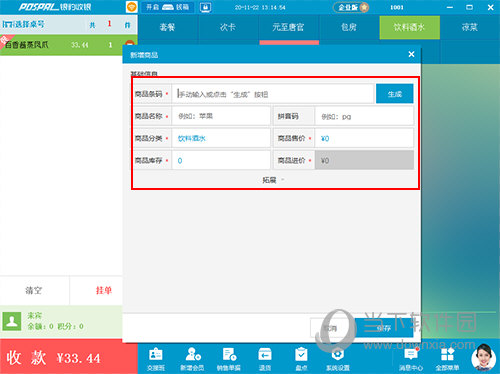Switch to the 套餐 category tab
The width and height of the screenshot is (500, 374).
(x=167, y=27)
